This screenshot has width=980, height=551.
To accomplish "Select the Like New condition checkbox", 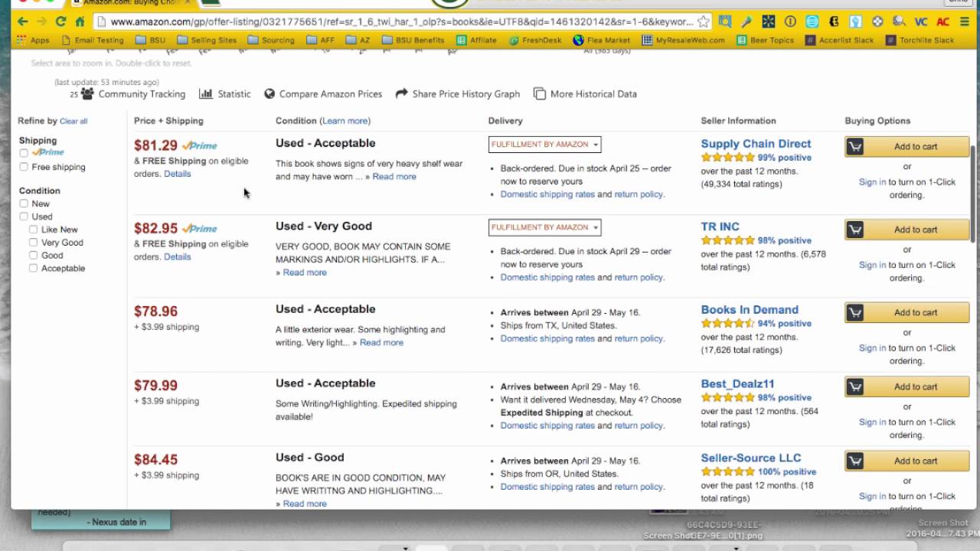I will (33, 230).
